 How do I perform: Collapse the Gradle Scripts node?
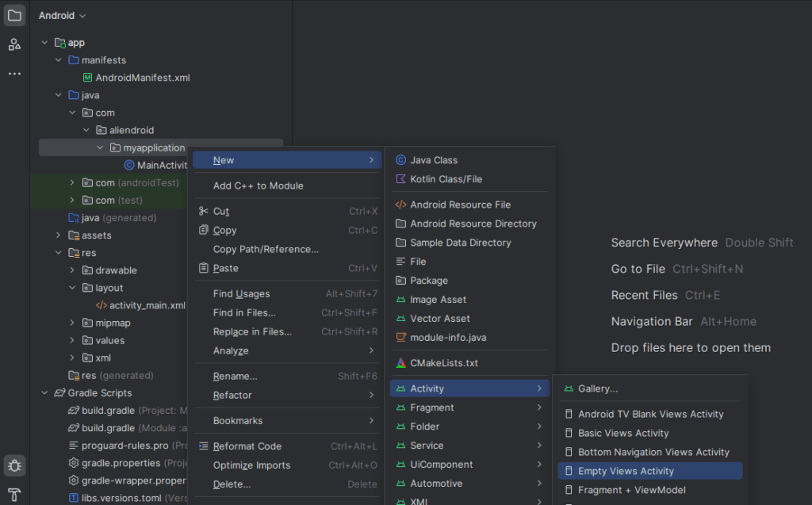tap(44, 393)
